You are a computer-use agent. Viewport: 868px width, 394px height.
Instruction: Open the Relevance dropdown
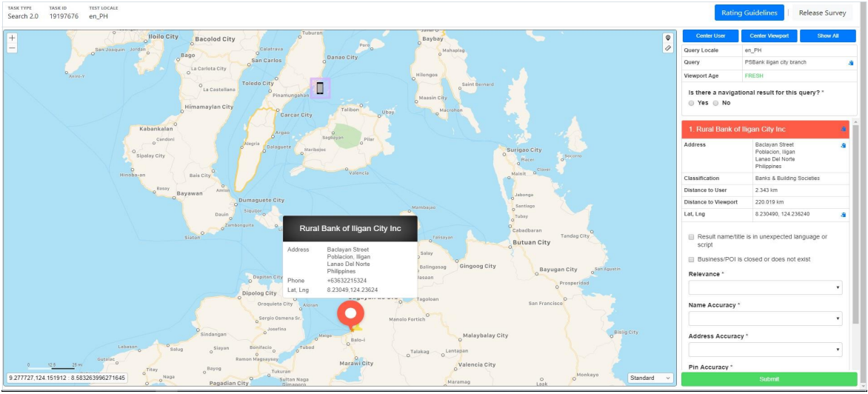(766, 288)
